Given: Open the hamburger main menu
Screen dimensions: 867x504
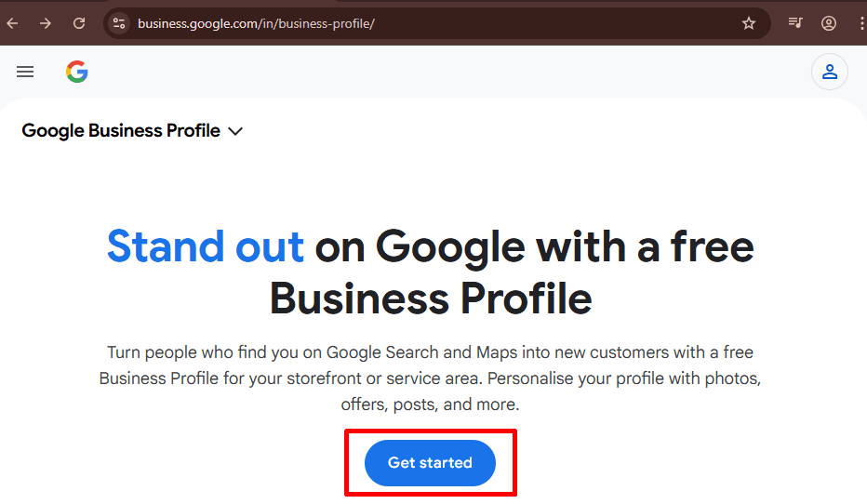Looking at the screenshot, I should pyautogui.click(x=25, y=72).
